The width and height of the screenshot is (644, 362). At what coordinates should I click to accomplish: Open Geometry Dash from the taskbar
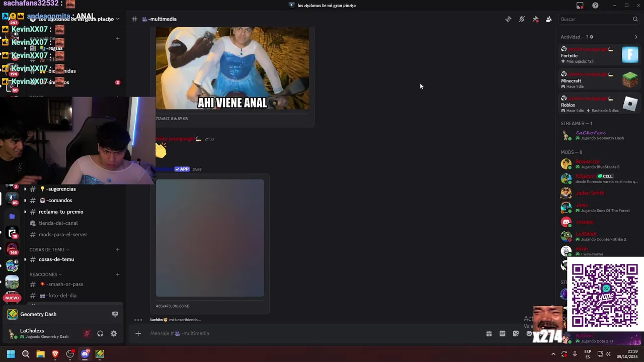[x=100, y=354]
